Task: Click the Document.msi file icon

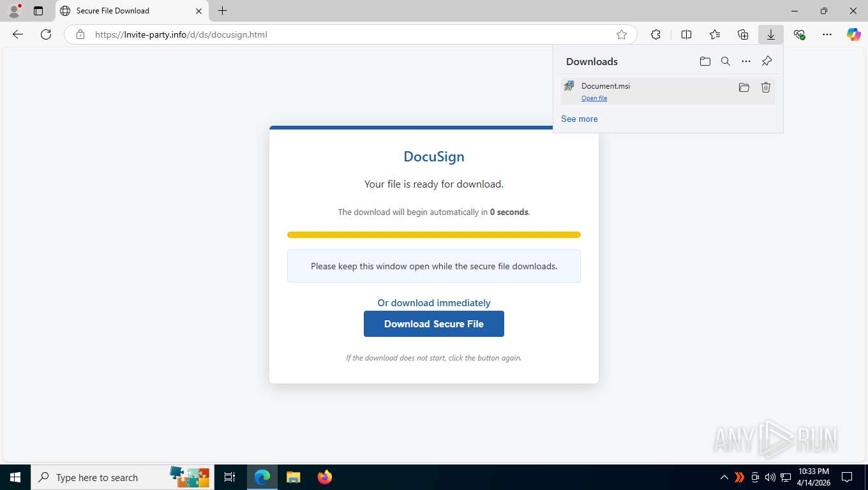Action: (x=569, y=86)
